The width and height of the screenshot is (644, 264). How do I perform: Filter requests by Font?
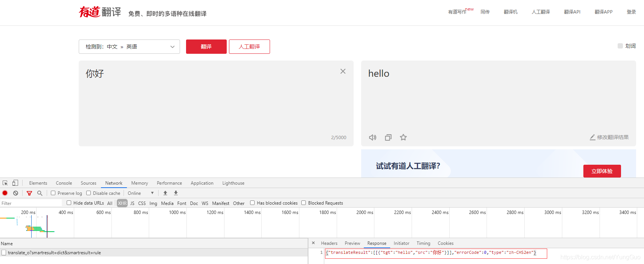pos(182,203)
